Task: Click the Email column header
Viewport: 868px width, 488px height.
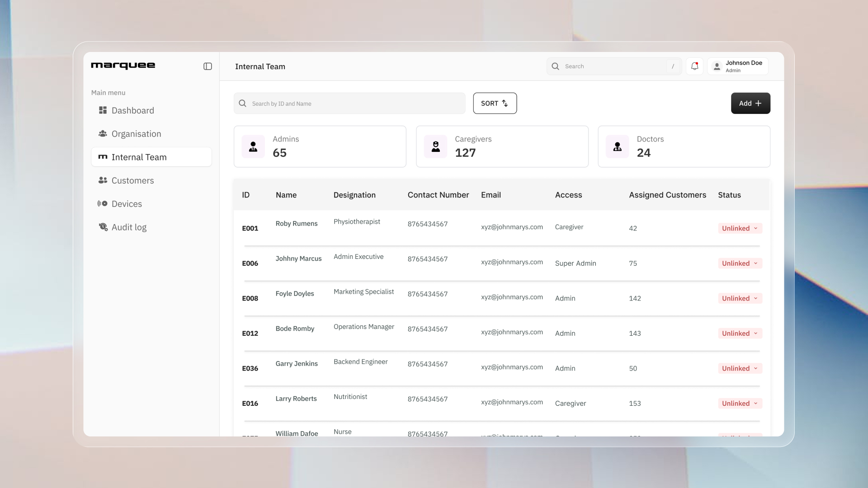Action: [491, 195]
